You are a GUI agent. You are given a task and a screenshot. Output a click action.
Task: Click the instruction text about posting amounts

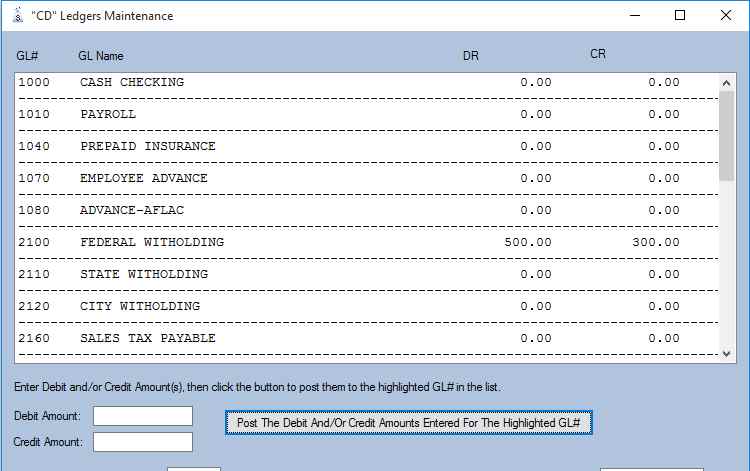258,387
